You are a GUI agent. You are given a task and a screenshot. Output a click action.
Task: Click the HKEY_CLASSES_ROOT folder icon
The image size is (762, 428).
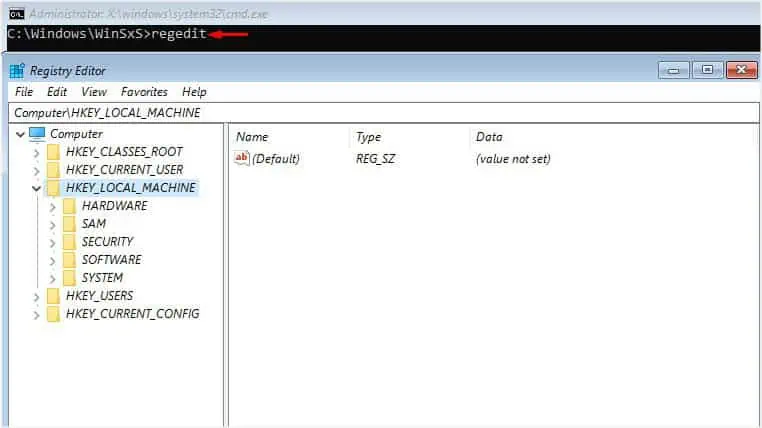(53, 152)
